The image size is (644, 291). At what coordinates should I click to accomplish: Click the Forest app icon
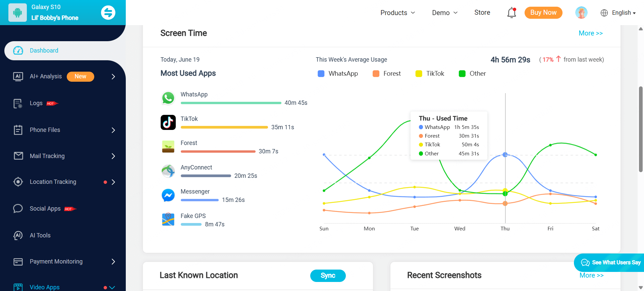click(x=168, y=147)
